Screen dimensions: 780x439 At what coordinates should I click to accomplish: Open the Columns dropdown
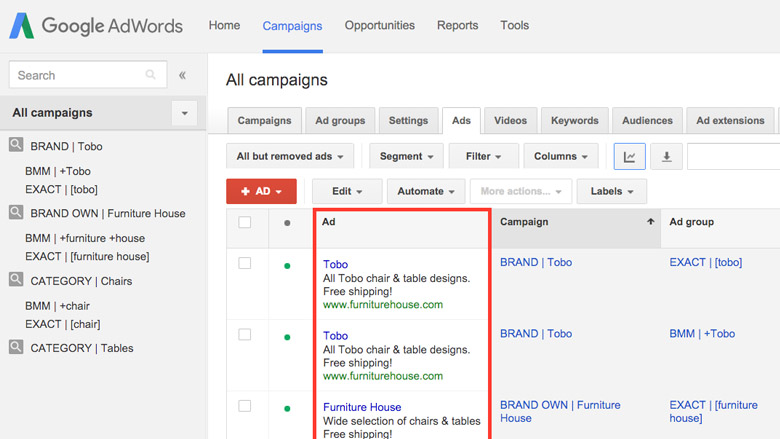pos(561,156)
